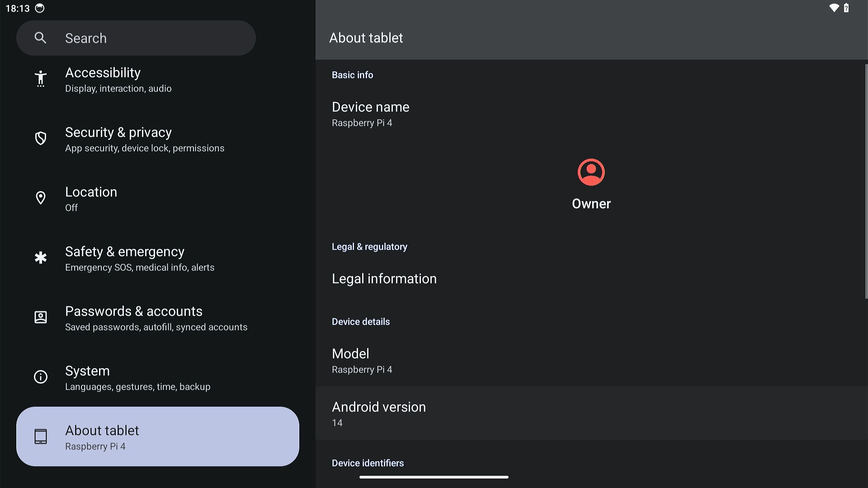
Task: Click the Safety & emergency asterisk icon
Action: tap(41, 258)
